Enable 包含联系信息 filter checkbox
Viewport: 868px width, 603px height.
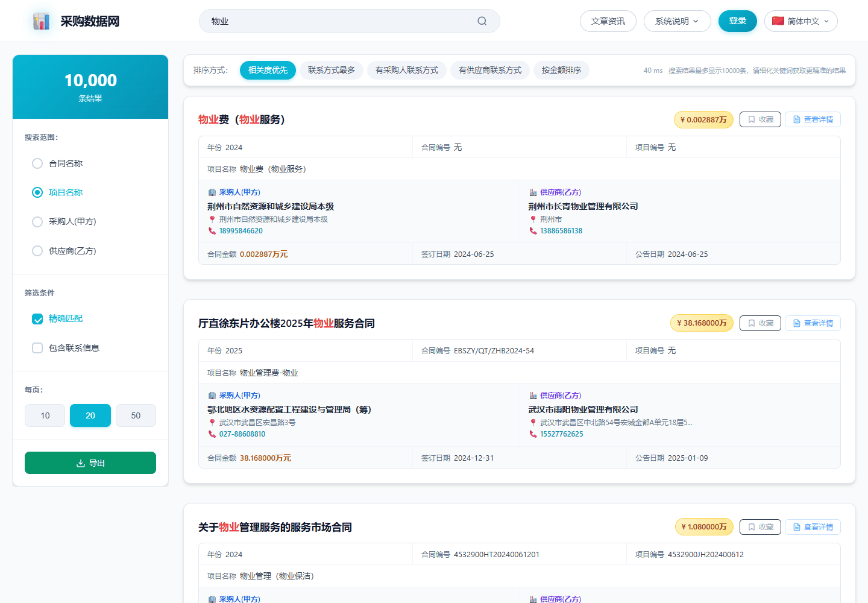click(37, 348)
